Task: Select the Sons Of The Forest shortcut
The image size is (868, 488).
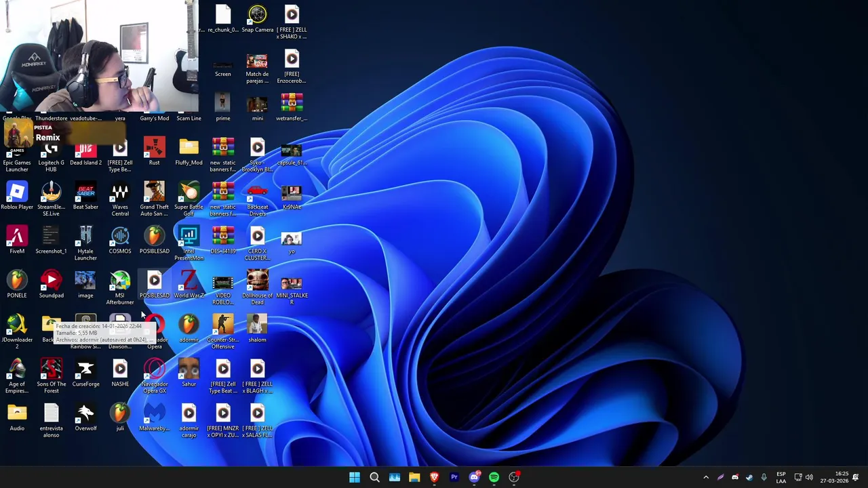Action: click(51, 376)
